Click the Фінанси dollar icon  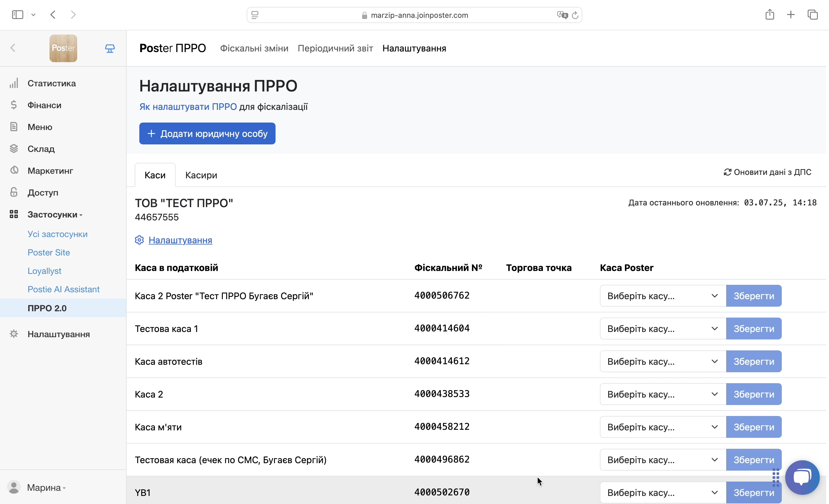click(x=14, y=105)
